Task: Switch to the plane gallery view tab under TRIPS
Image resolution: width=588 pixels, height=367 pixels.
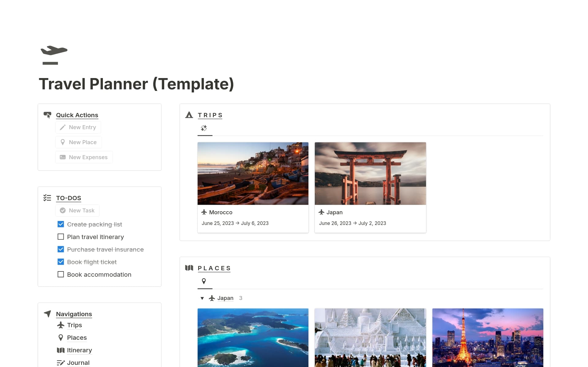Action: point(204,129)
